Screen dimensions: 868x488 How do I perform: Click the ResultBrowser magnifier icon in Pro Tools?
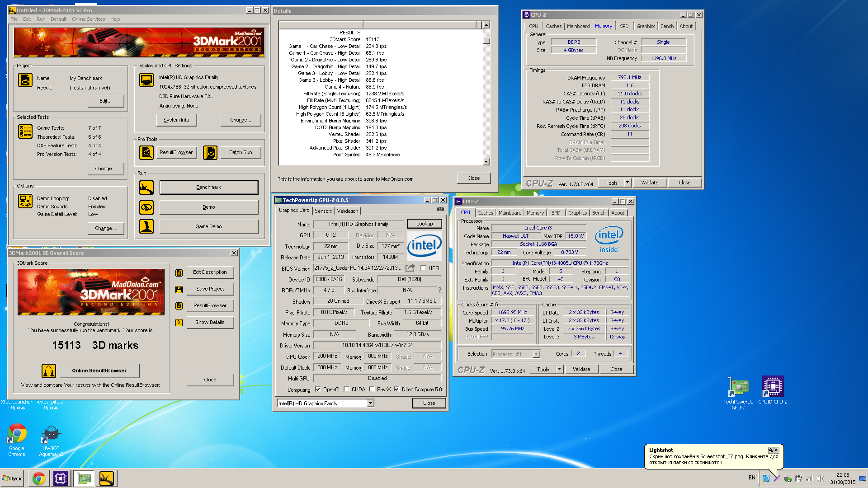tap(146, 153)
